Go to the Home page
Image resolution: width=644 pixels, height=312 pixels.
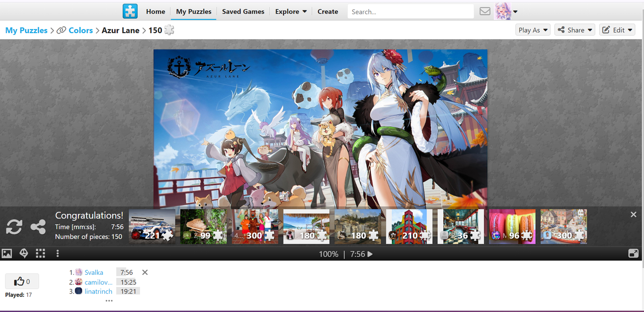[x=155, y=12]
